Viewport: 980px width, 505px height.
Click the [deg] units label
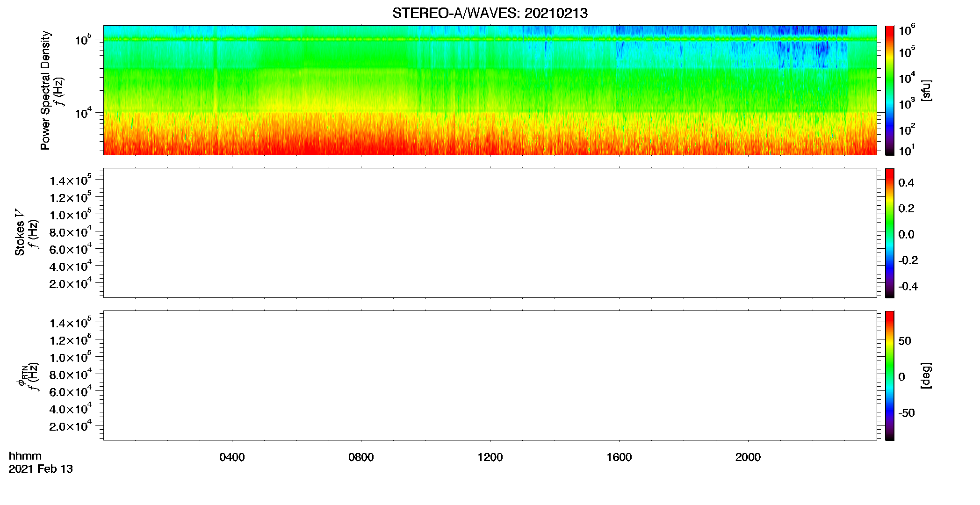click(x=926, y=375)
